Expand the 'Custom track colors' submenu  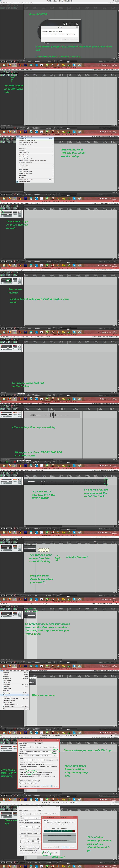[x=35, y=165]
